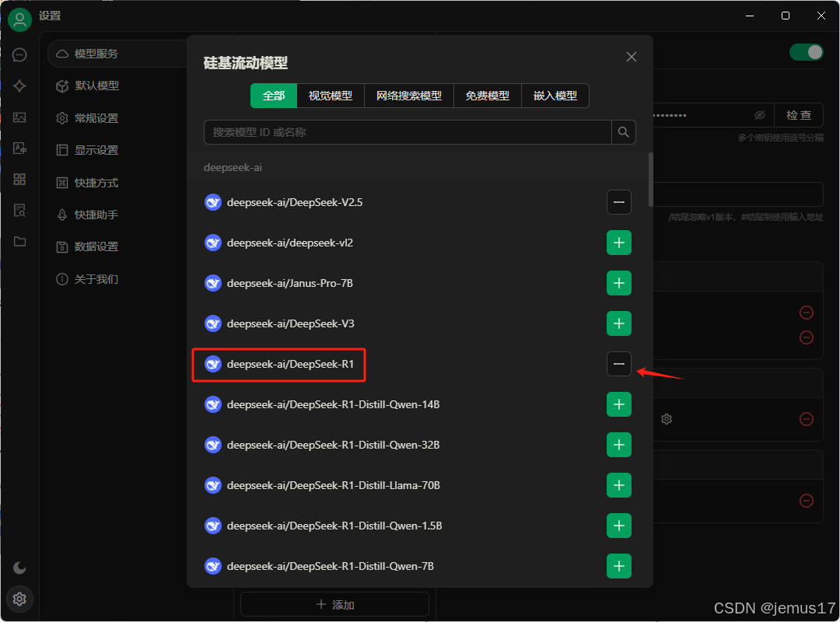
Task: Open the translate sidebar icon
Action: pos(19,149)
